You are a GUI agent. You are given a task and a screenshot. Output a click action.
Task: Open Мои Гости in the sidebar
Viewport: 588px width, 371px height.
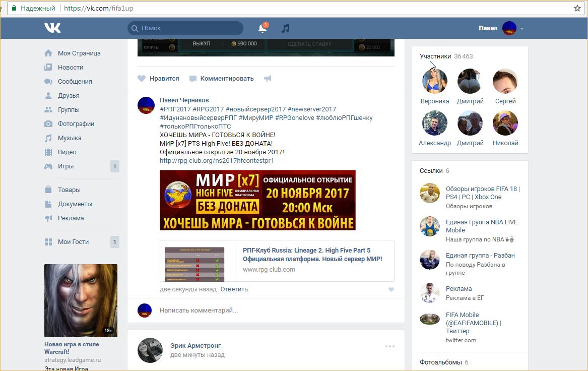(x=73, y=242)
